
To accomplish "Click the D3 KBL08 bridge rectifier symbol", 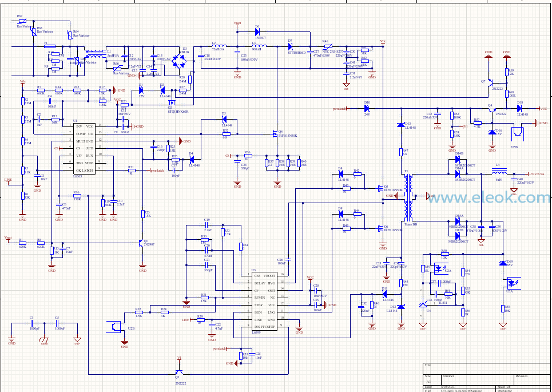I will coord(180,62).
